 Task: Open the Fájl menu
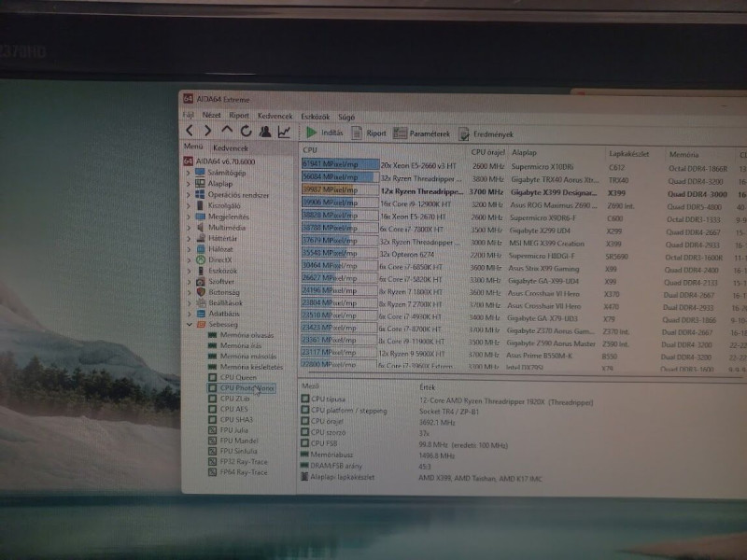tap(189, 115)
